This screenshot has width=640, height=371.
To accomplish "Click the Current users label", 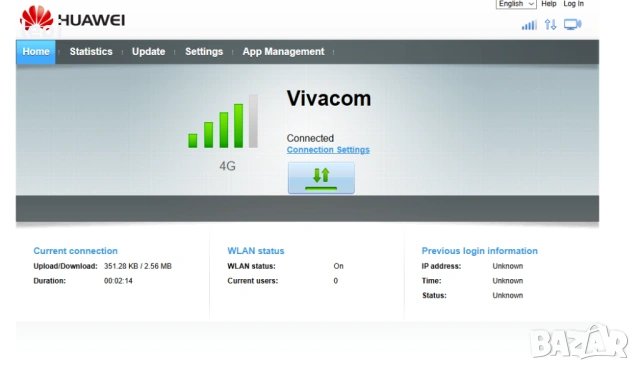I will tap(253, 281).
